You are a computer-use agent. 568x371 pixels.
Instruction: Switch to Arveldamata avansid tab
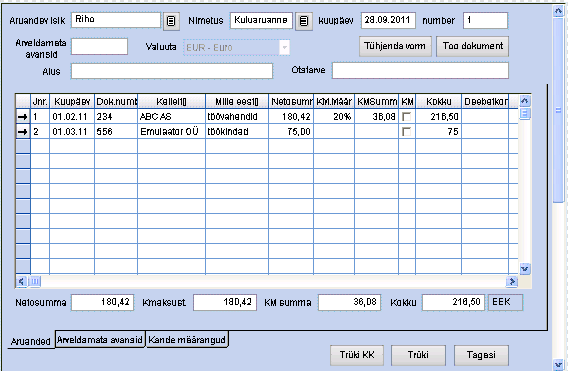click(x=100, y=339)
